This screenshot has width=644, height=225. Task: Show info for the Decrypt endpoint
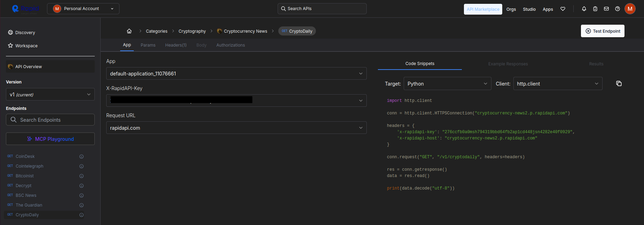click(x=82, y=186)
